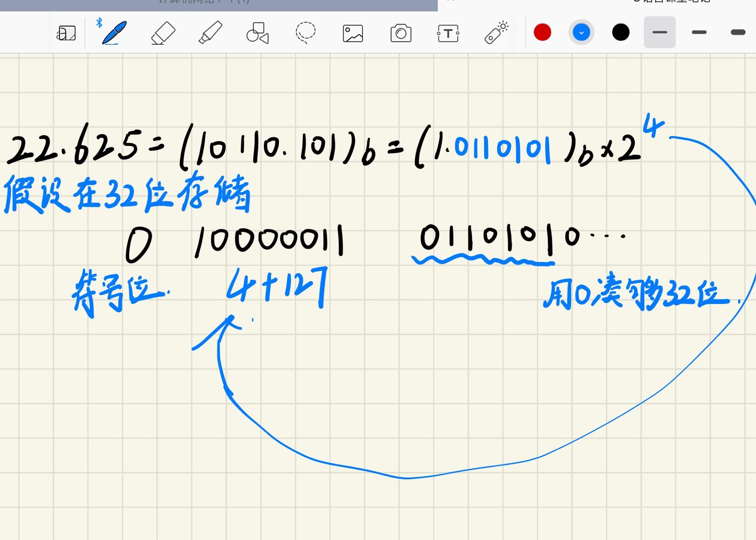Open the Camera tool
This screenshot has width=756, height=540.
(401, 33)
